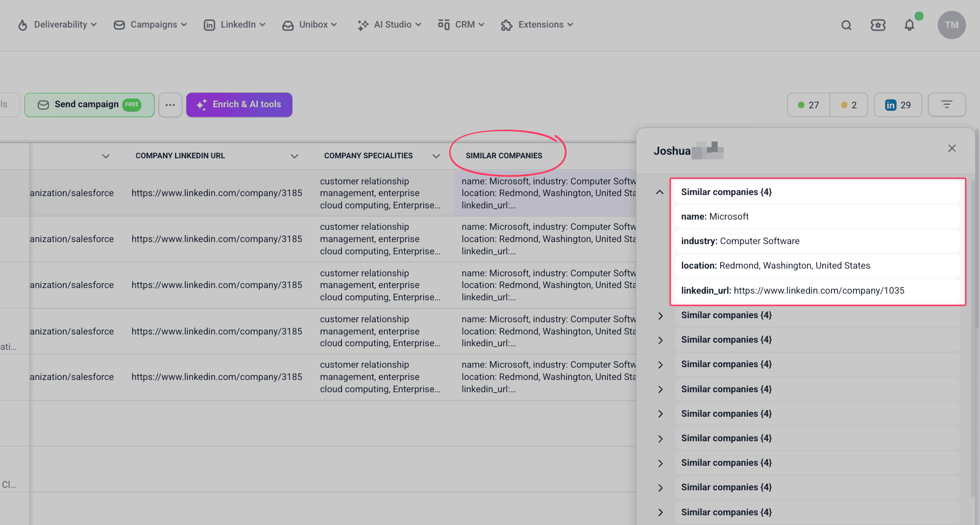The width and height of the screenshot is (980, 525).
Task: Click Enrich & AI tools button
Action: pos(239,105)
